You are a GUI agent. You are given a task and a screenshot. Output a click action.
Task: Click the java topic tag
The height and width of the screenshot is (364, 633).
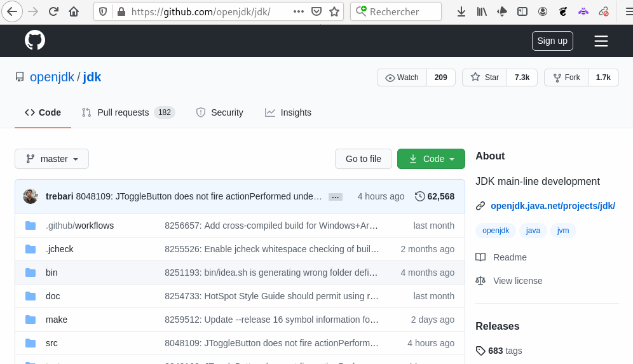[x=533, y=231]
